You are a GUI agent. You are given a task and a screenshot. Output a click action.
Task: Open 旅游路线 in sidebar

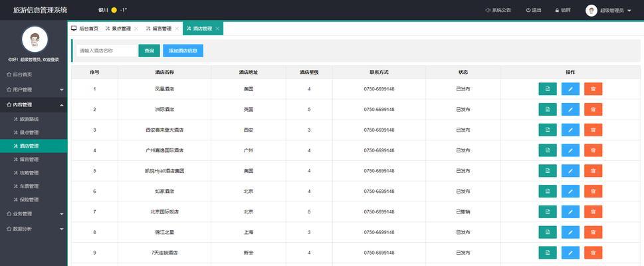(34, 119)
